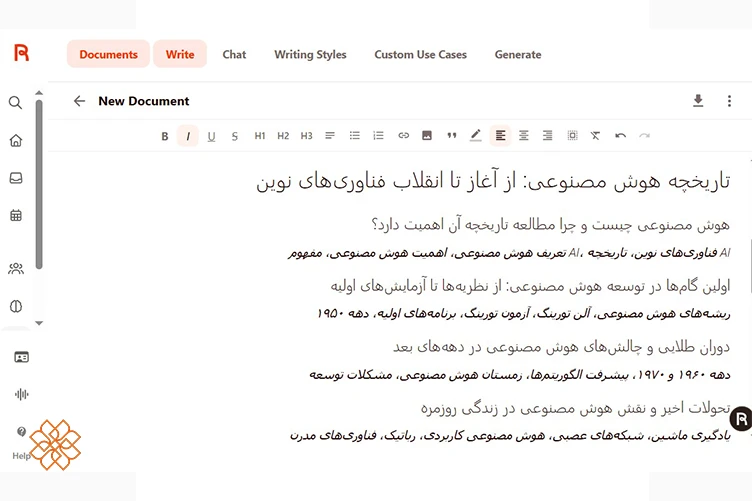Apply H1 heading style
Image resolution: width=752 pixels, height=501 pixels.
click(259, 136)
